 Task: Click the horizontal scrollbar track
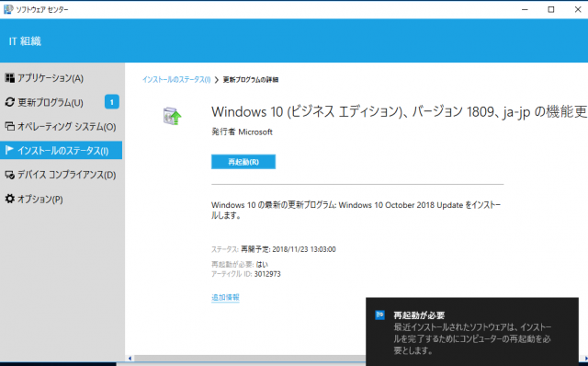(249, 358)
